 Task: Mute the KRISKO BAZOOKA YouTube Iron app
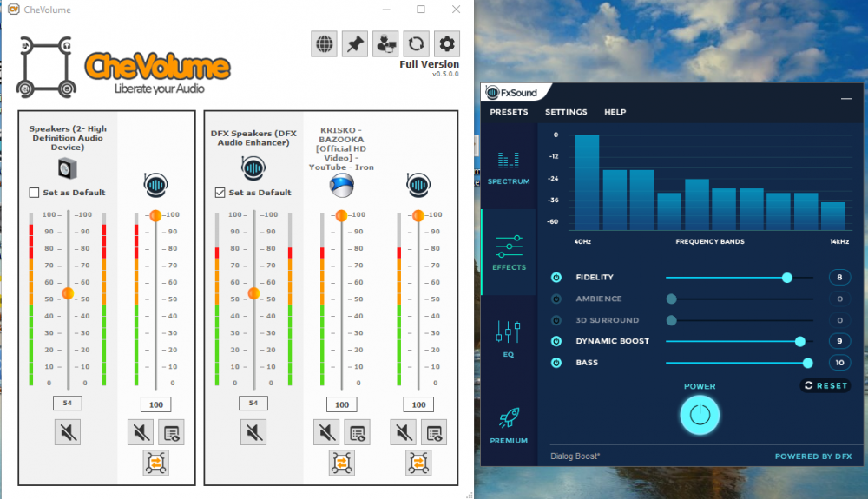pyautogui.click(x=326, y=432)
